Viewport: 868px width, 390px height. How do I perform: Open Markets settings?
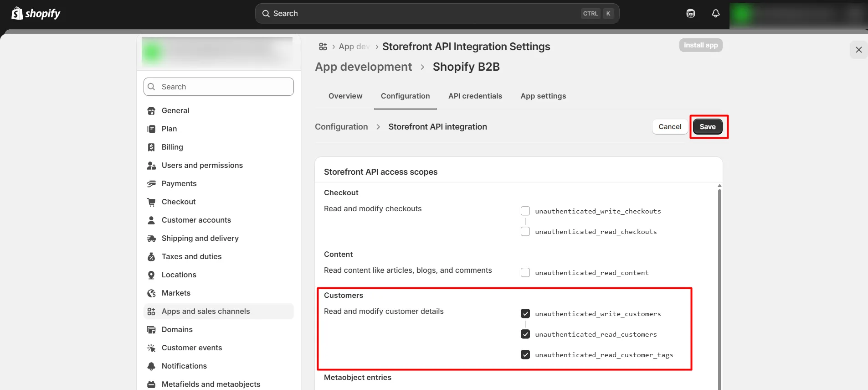(219, 293)
